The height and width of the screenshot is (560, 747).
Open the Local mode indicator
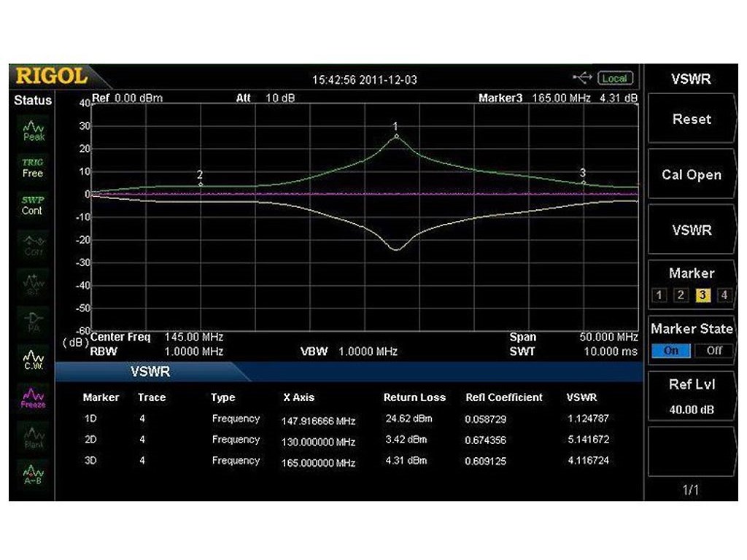[615, 78]
